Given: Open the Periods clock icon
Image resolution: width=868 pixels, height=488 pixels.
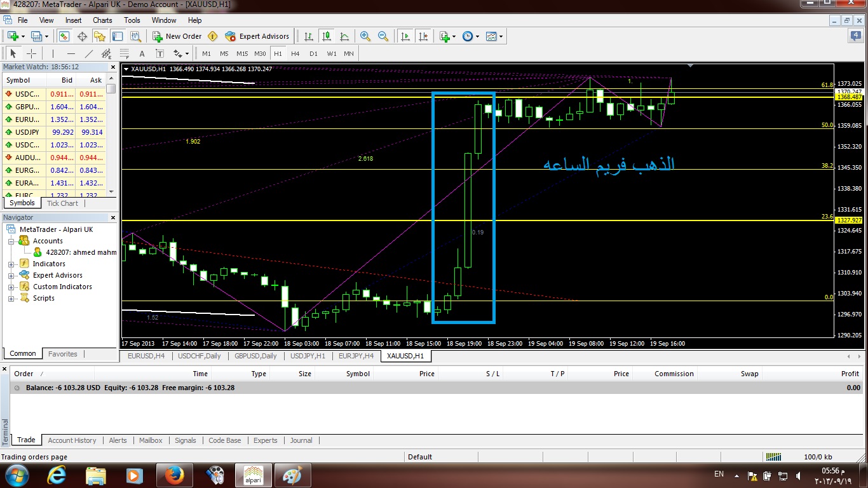Looking at the screenshot, I should pyautogui.click(x=468, y=36).
